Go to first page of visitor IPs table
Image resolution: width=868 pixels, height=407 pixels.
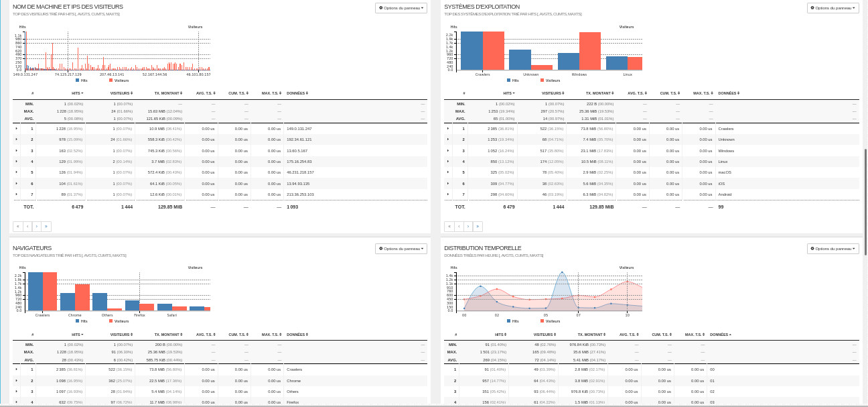tap(18, 227)
